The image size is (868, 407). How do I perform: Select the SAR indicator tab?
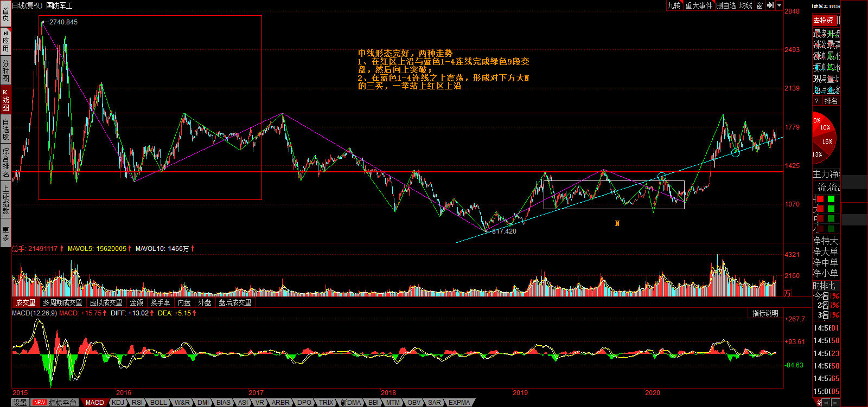point(435,403)
